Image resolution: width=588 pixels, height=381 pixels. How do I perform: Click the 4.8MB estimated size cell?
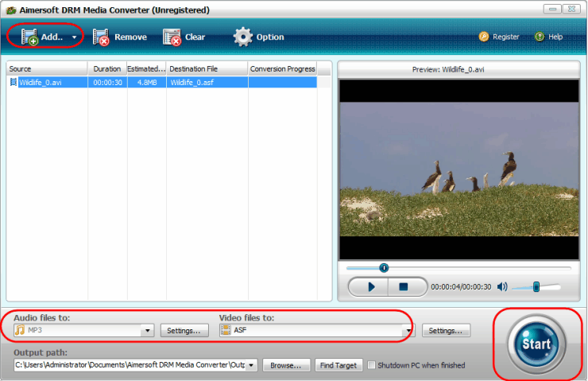pos(147,82)
